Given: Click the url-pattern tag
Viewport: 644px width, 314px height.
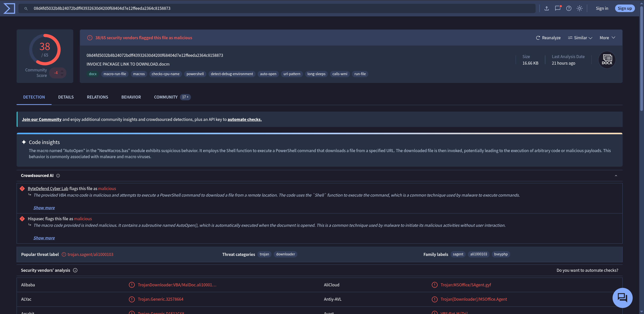Looking at the screenshot, I should point(292,74).
